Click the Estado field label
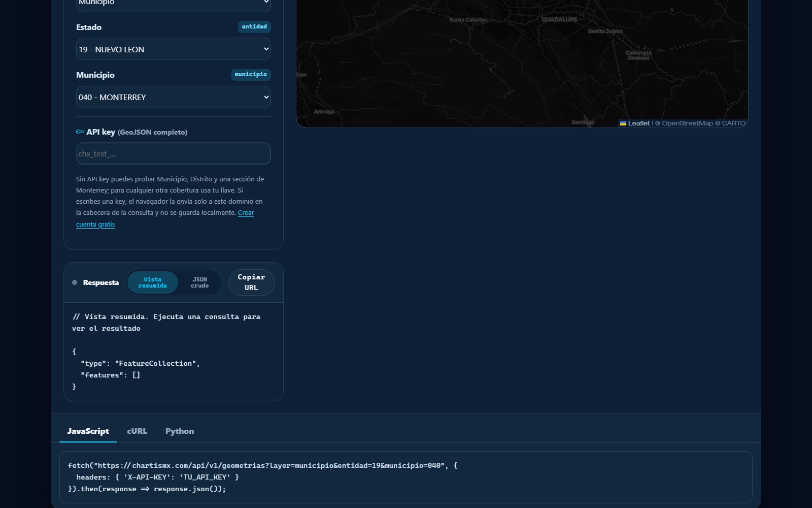 coord(89,27)
